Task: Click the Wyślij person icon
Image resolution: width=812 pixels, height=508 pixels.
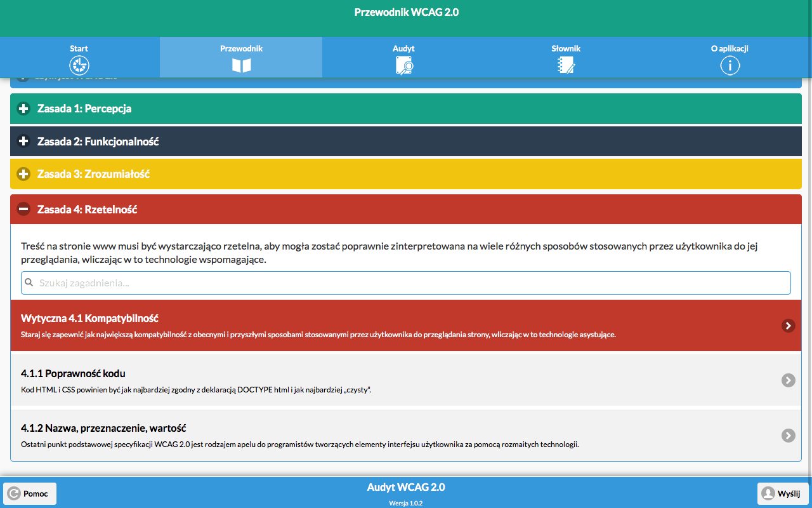Action: [x=768, y=493]
